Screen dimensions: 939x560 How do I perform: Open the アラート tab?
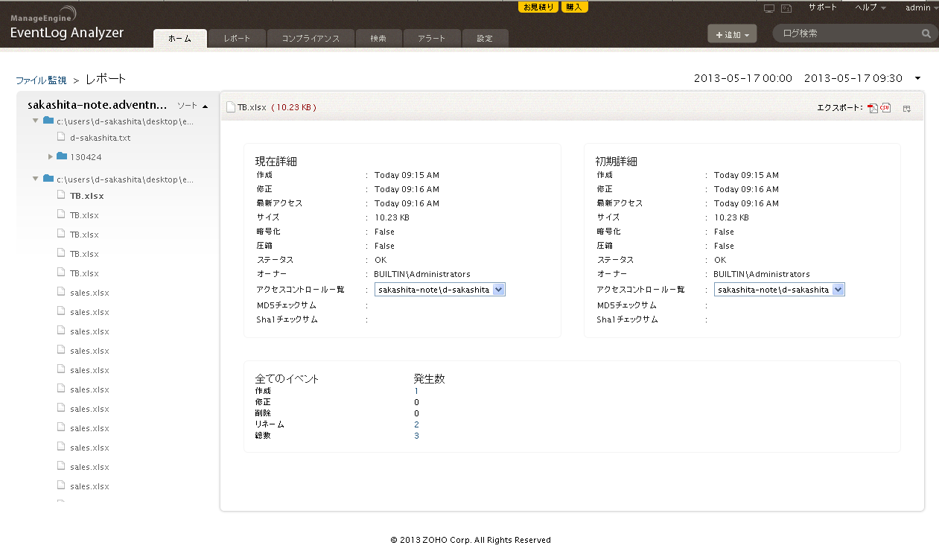431,39
